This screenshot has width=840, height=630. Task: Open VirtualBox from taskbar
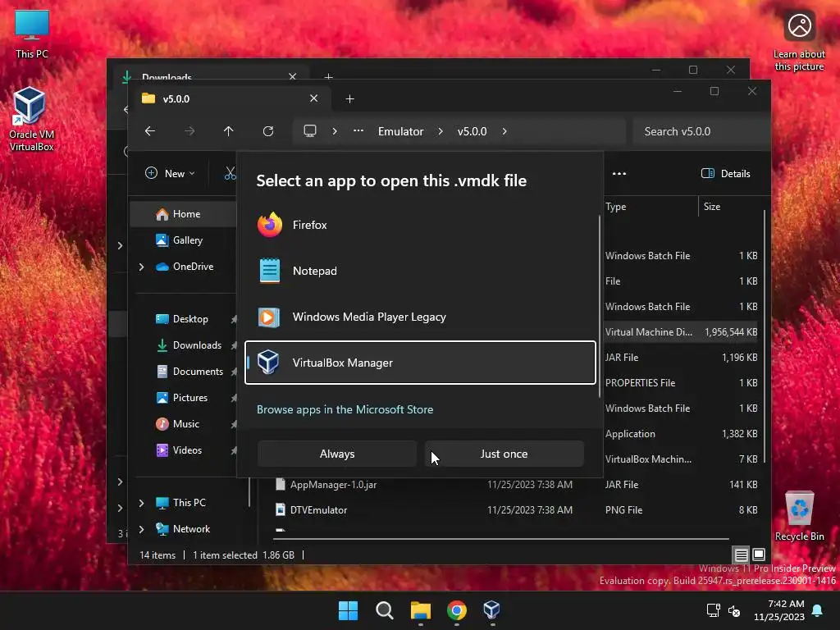pyautogui.click(x=492, y=610)
